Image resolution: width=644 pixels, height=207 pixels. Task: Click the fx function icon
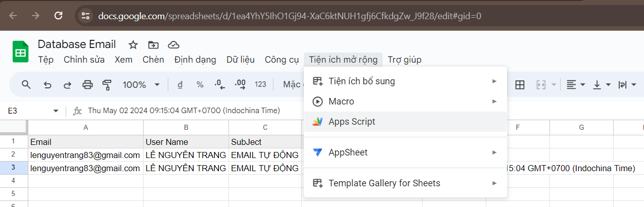point(77,111)
